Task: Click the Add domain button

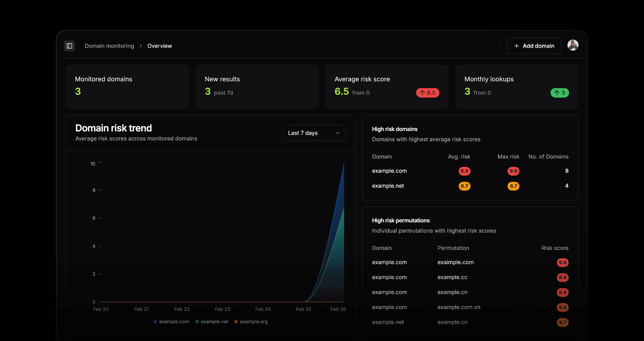Action: click(x=534, y=46)
